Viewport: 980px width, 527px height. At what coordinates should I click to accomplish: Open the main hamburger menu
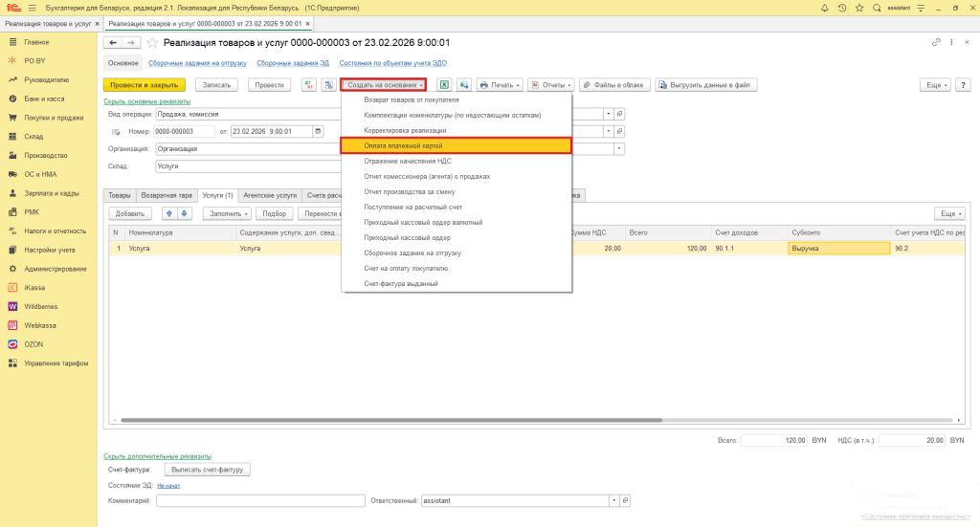32,8
